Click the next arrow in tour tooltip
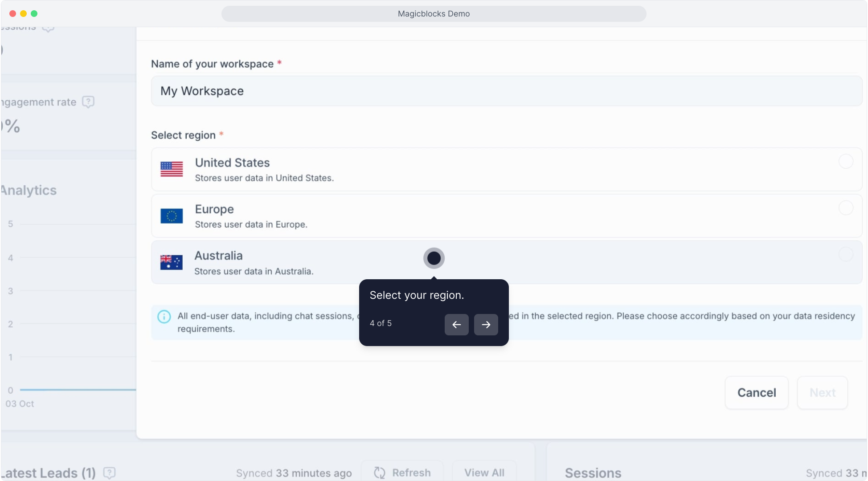868x481 pixels. point(486,324)
